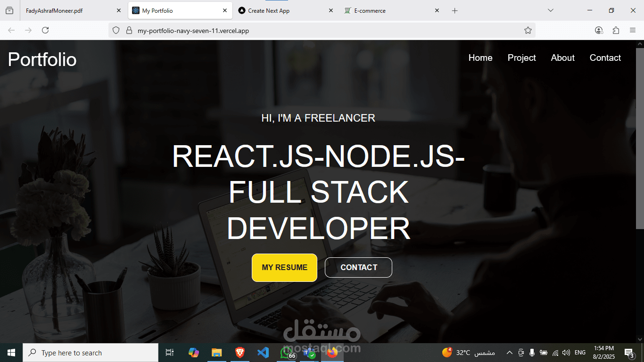
Task: Open the volume speaker tray icon
Action: (566, 353)
